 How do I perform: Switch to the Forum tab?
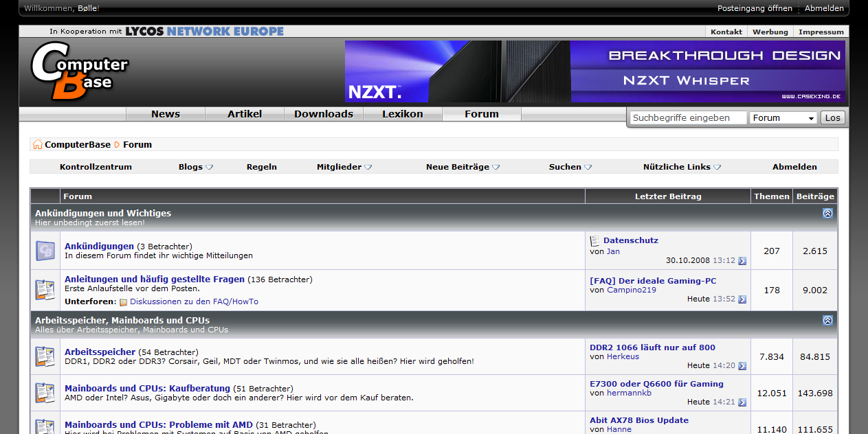click(482, 114)
